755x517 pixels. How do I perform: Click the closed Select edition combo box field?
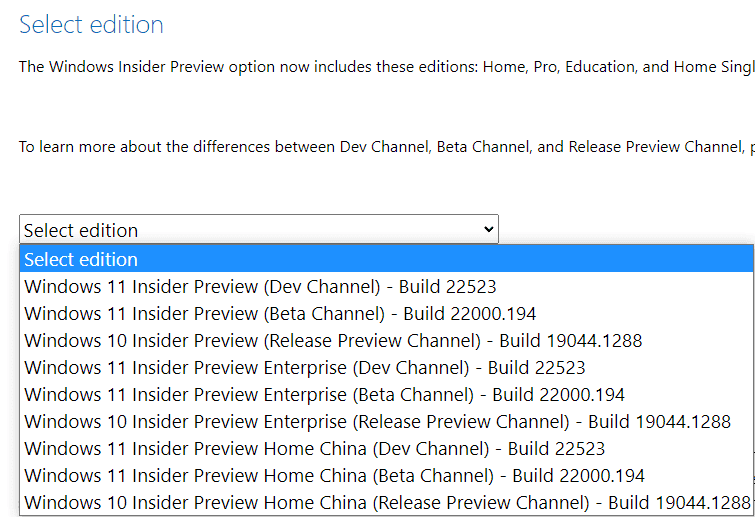pos(259,229)
